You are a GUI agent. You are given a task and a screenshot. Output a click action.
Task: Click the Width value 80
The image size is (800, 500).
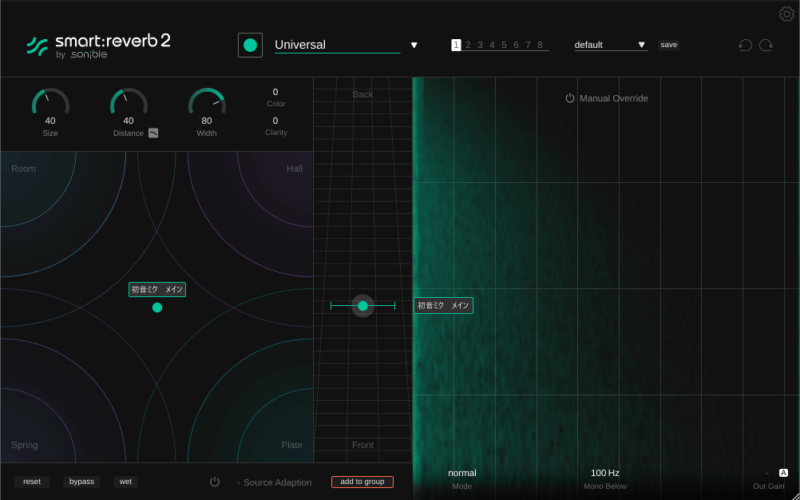207,121
